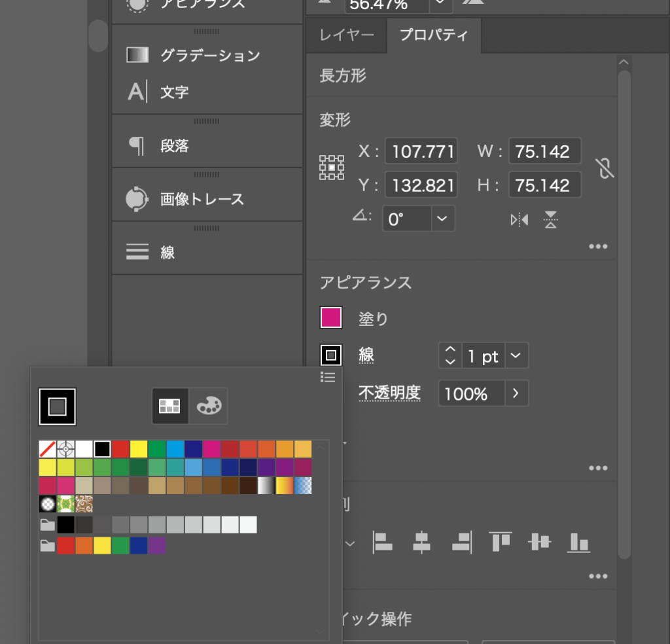Click the flip horizontal icon
Screen dimensions: 670x644
[519, 220]
